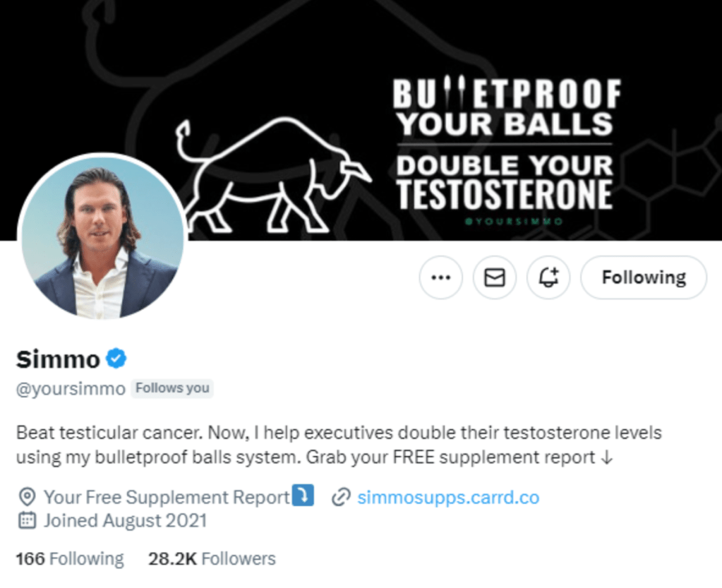Click the location pin icon

(27, 497)
